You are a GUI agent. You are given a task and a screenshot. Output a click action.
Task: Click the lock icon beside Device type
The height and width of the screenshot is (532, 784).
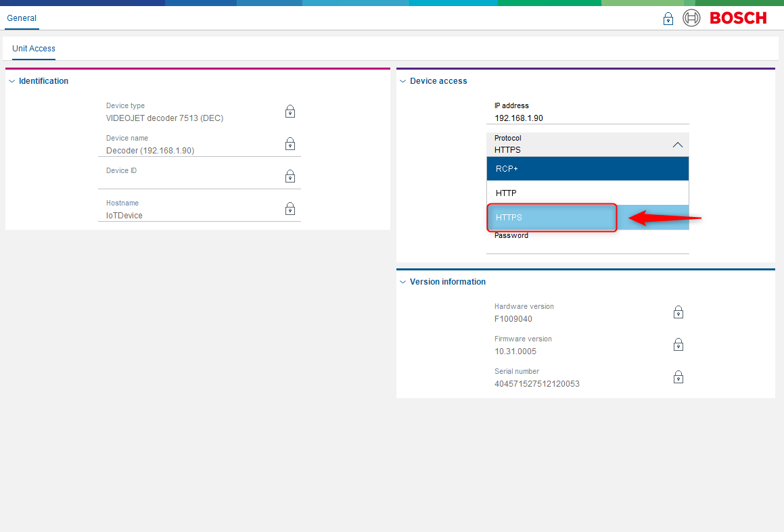pyautogui.click(x=290, y=112)
